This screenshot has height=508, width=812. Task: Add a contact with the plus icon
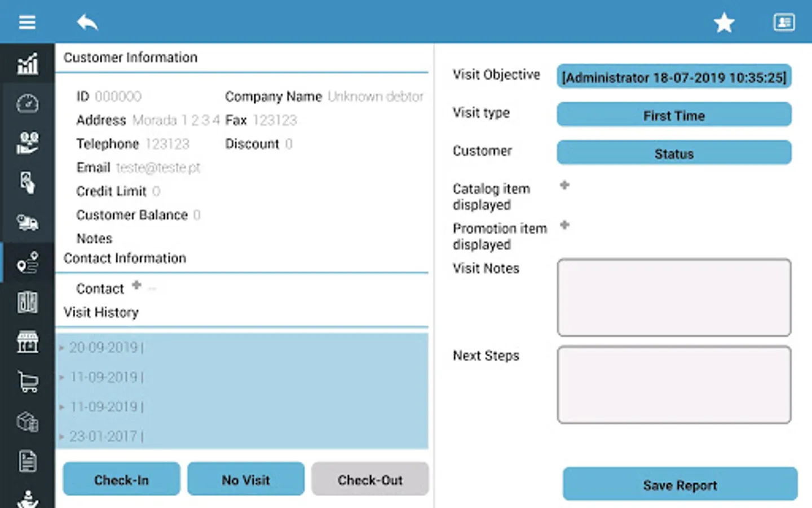(x=136, y=285)
